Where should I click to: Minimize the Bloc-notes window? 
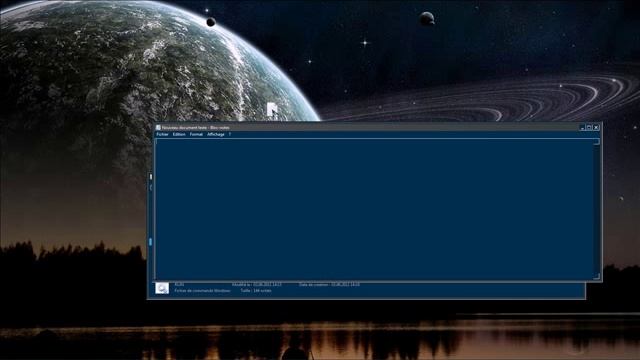pyautogui.click(x=582, y=127)
